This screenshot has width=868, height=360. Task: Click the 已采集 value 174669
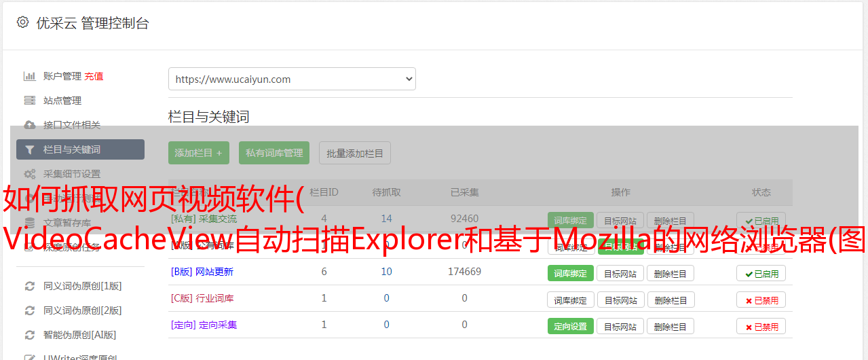click(465, 272)
